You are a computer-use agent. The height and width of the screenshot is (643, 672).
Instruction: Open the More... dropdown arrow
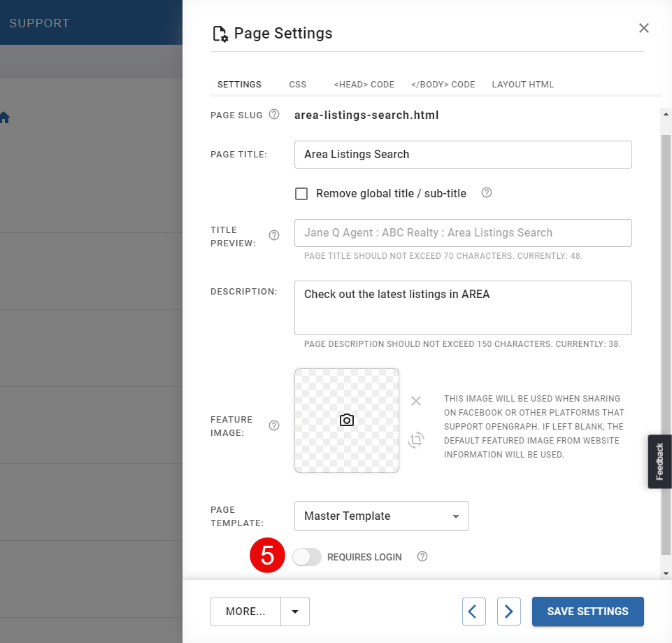(295, 612)
